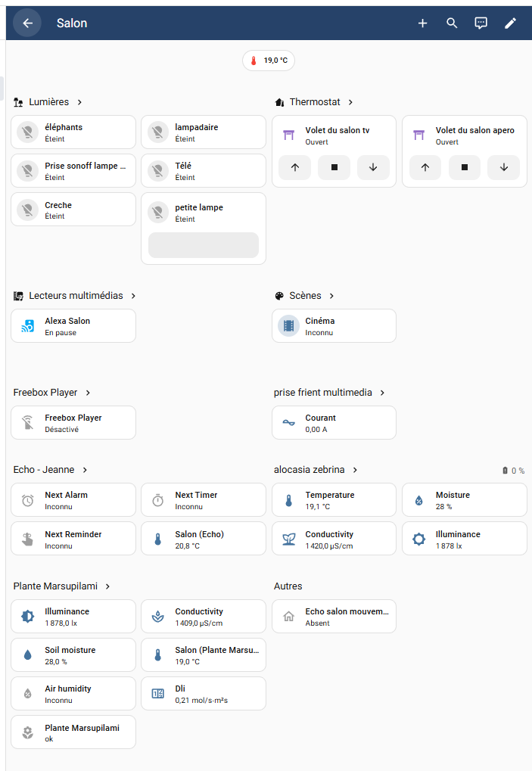Open the alocasia zebrina heading
The width and height of the screenshot is (532, 771).
[309, 470]
